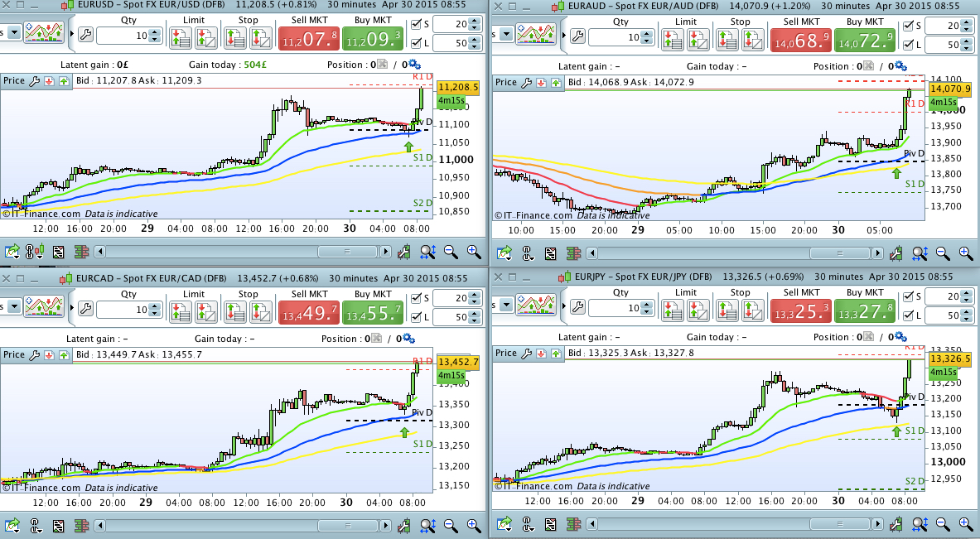The height and width of the screenshot is (539, 980).
Task: Click Stop order icon with lined list in EURCAD
Action: click(x=235, y=311)
